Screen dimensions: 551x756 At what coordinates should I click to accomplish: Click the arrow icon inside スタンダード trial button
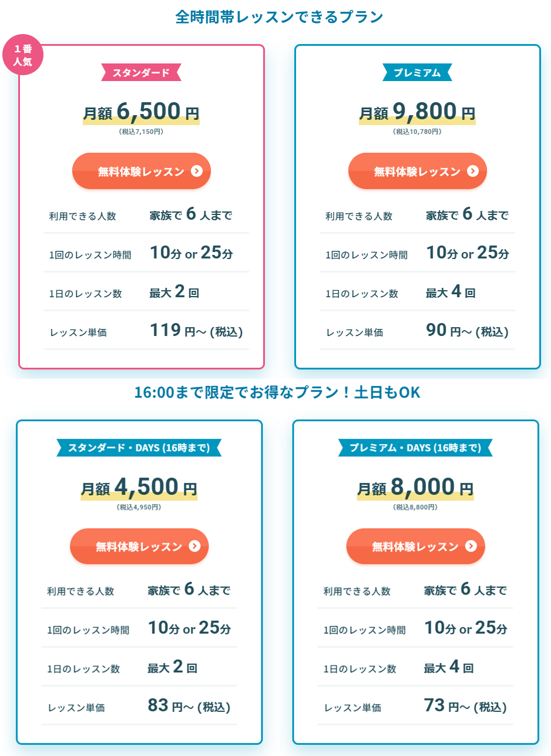click(x=197, y=171)
